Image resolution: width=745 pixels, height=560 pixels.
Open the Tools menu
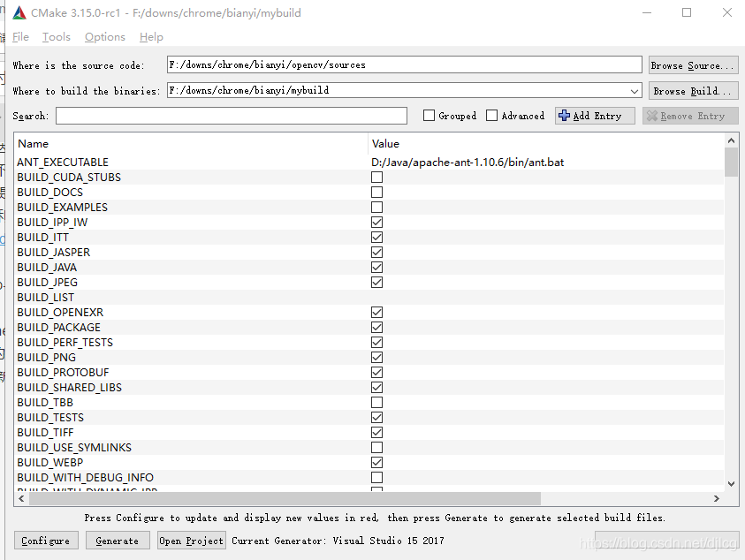[56, 37]
